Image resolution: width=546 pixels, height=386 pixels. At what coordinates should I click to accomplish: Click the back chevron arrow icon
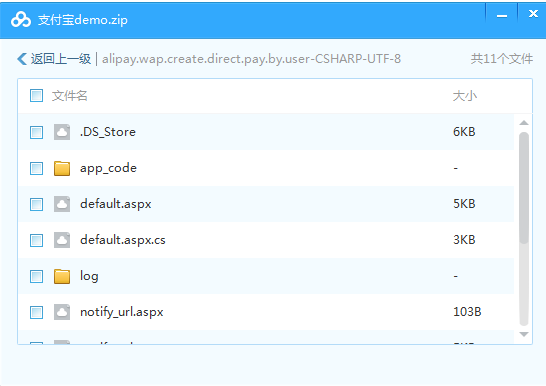click(x=22, y=59)
